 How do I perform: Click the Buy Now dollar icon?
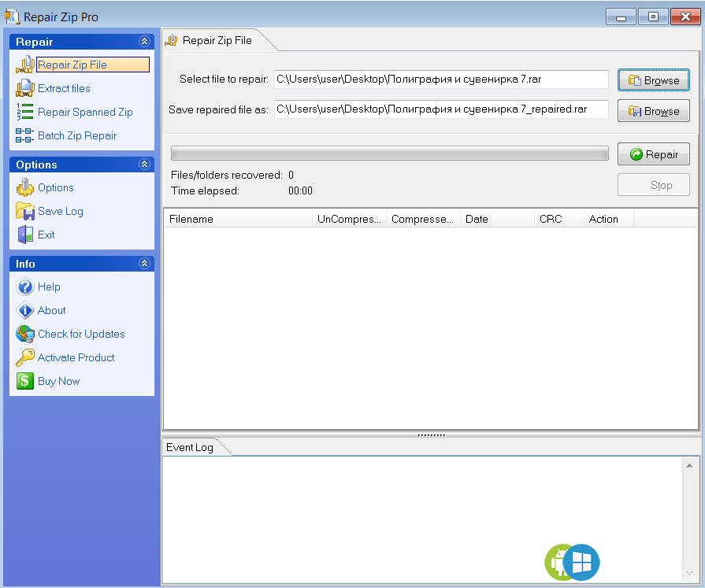click(x=25, y=381)
